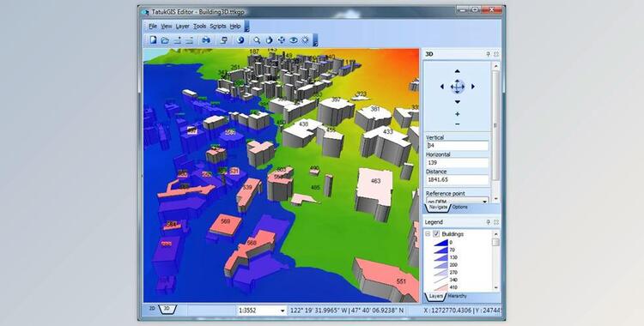Pin the Legend panel

click(488, 221)
